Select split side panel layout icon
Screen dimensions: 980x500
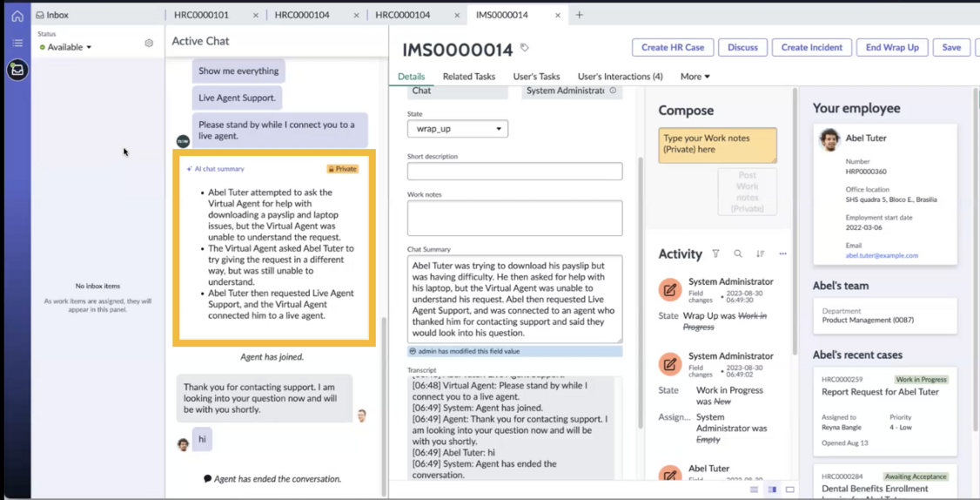tap(772, 490)
